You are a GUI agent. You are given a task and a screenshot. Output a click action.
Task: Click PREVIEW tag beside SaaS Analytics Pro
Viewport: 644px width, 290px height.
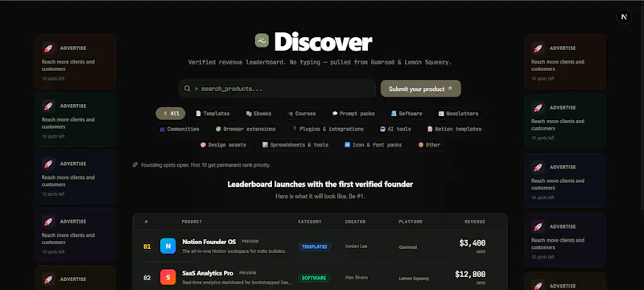(x=248, y=273)
